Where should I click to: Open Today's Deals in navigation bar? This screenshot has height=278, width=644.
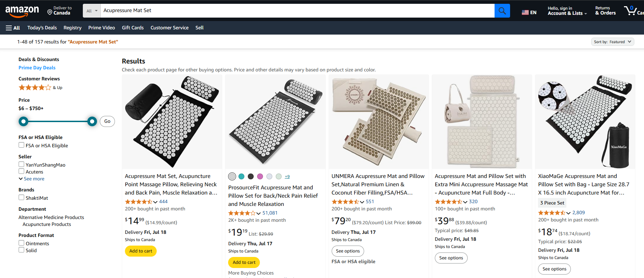coord(42,28)
